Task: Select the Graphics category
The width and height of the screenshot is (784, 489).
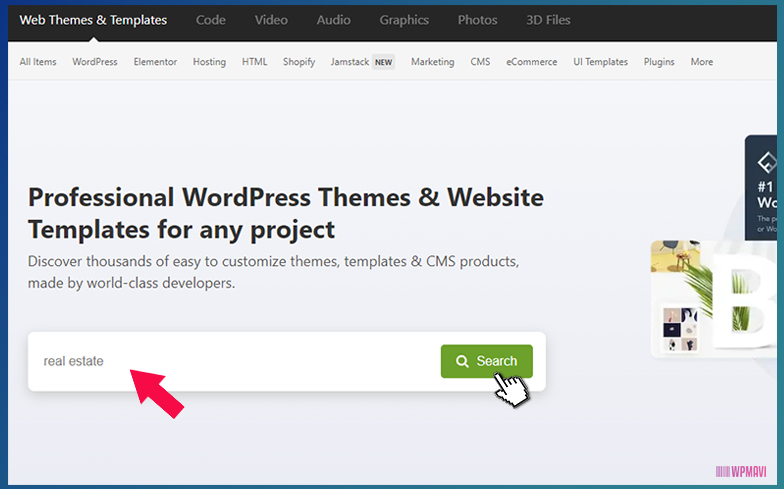Action: 404,20
